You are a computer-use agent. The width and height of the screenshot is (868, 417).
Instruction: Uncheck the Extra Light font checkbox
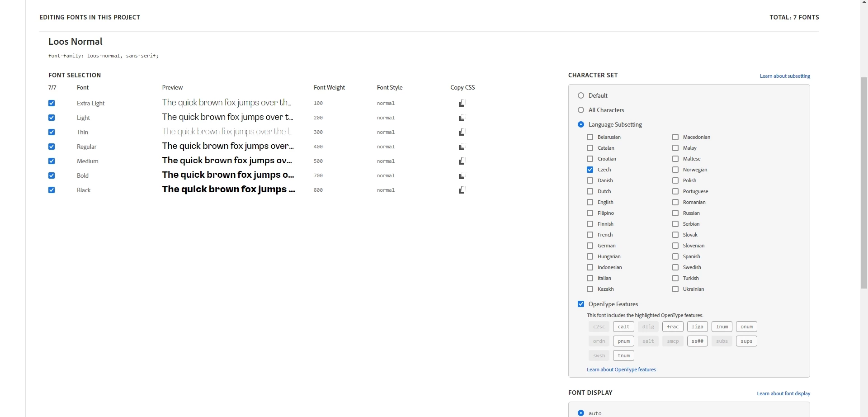click(x=52, y=103)
